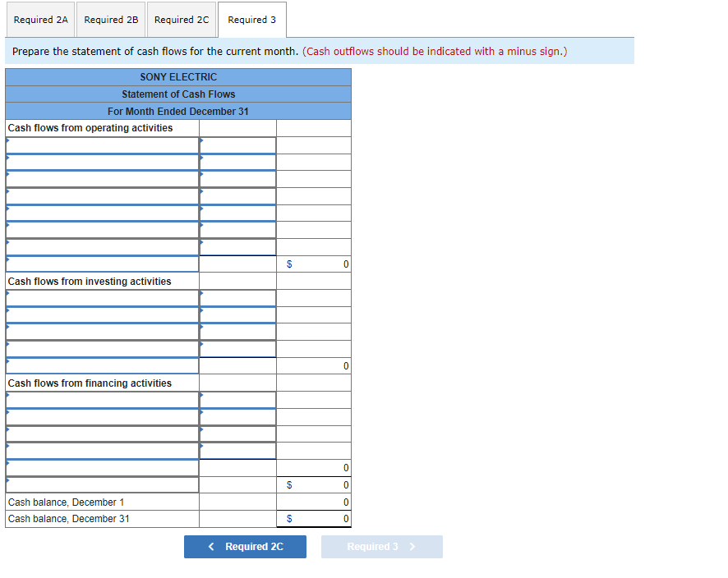Click second investing activities amount field
The image size is (728, 578).
(237, 315)
